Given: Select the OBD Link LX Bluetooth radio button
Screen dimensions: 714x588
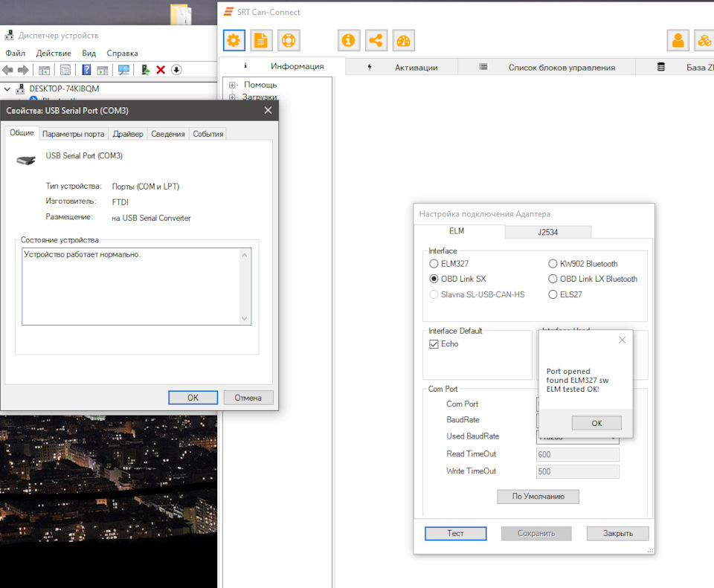Looking at the screenshot, I should coord(553,279).
